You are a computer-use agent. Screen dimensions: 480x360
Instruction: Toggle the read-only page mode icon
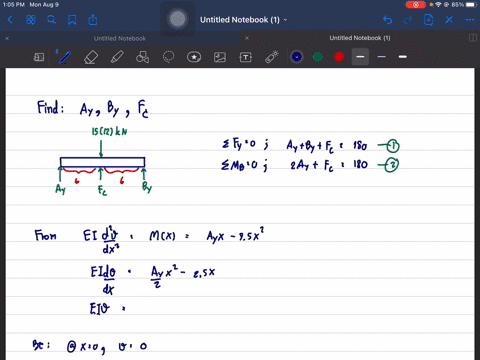pos(39,57)
